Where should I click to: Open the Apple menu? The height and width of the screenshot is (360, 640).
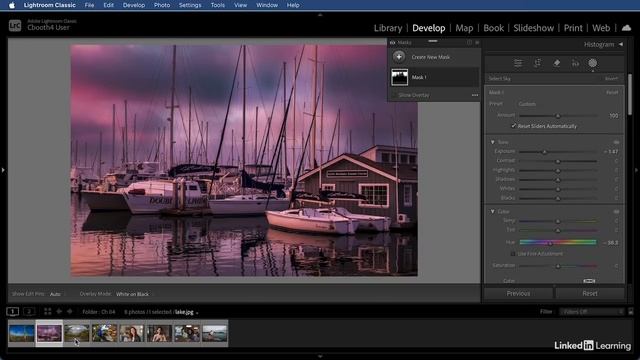(12, 5)
